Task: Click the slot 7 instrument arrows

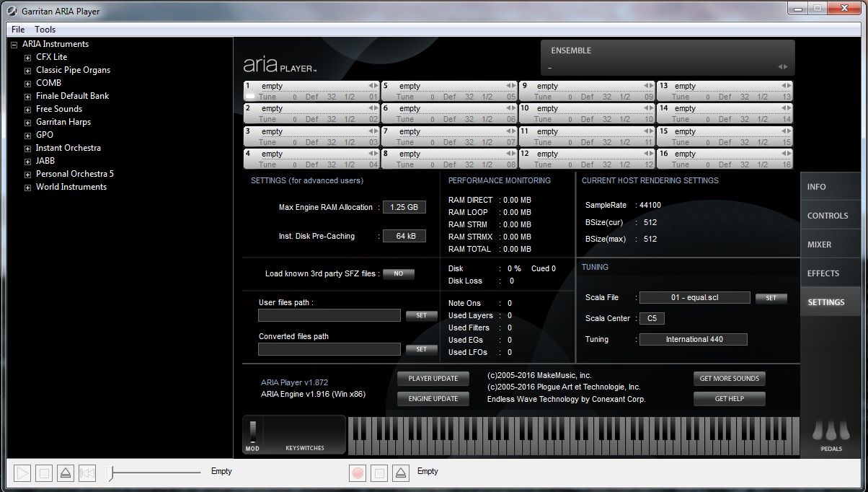Action: click(x=510, y=131)
